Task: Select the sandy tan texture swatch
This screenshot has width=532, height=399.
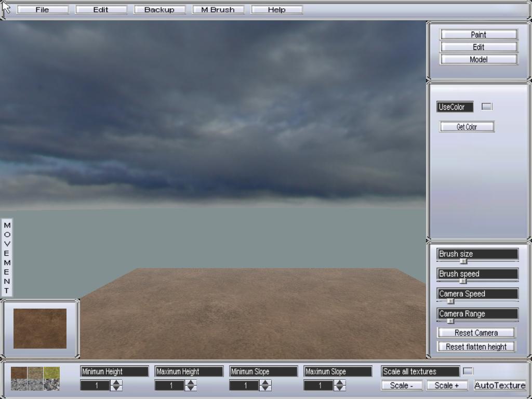Action: 35,373
